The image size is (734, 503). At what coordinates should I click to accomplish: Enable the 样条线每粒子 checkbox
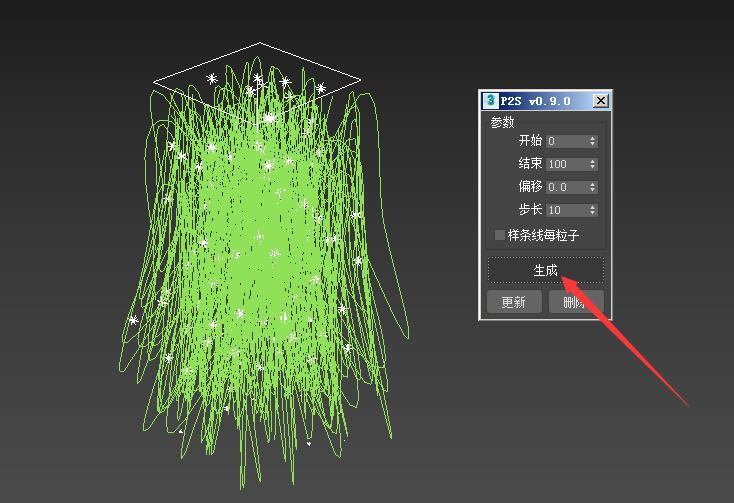click(499, 234)
